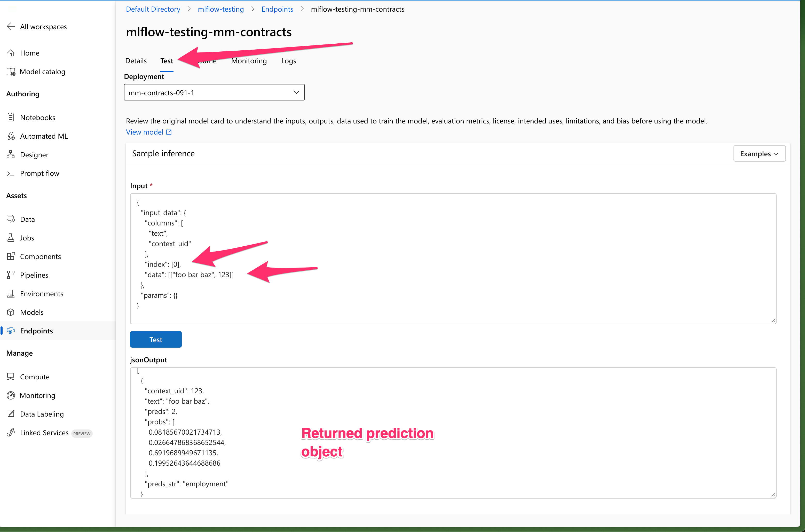Click the external link icon beside View model
The image size is (805, 532).
[x=169, y=132]
